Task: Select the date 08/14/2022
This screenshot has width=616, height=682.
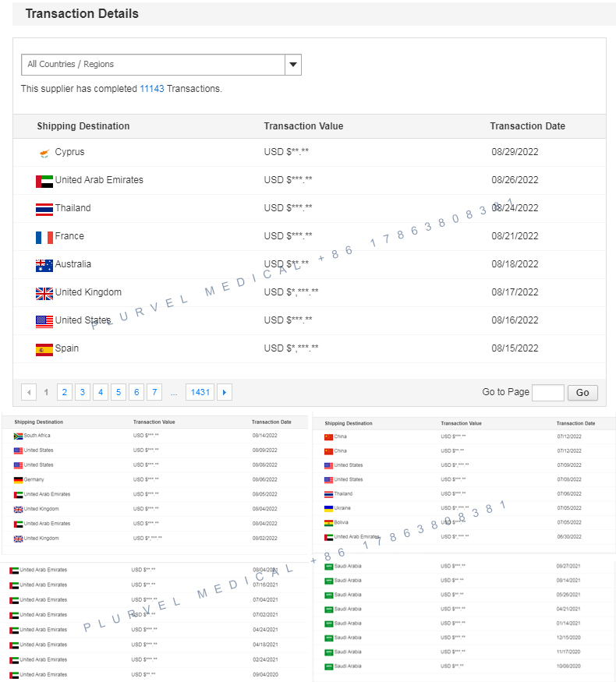Action: 265,436
